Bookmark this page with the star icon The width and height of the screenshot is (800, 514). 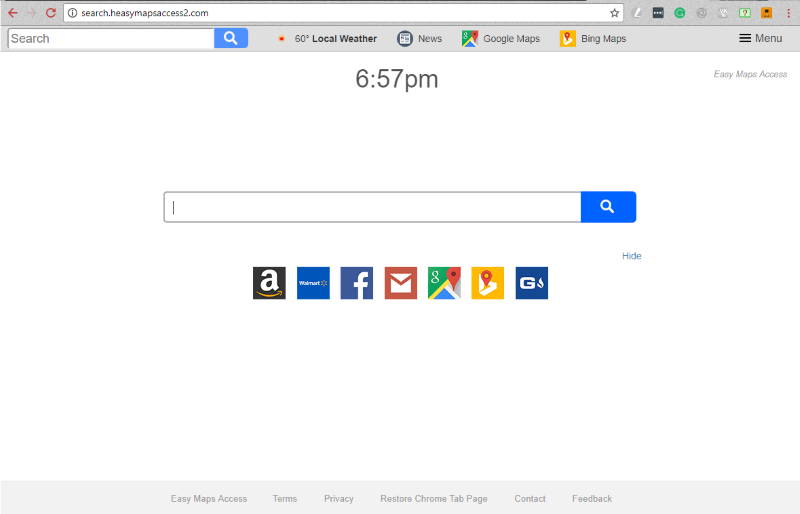(x=615, y=13)
